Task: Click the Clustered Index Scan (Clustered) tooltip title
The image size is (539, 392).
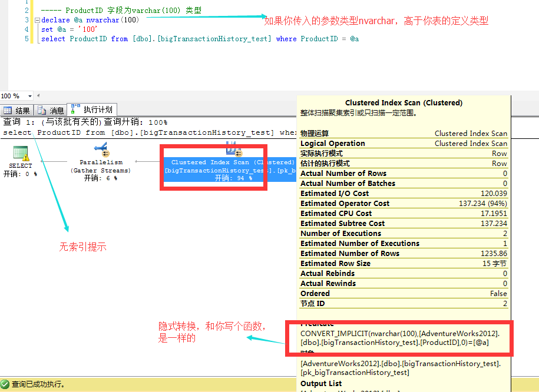Action: click(x=404, y=103)
